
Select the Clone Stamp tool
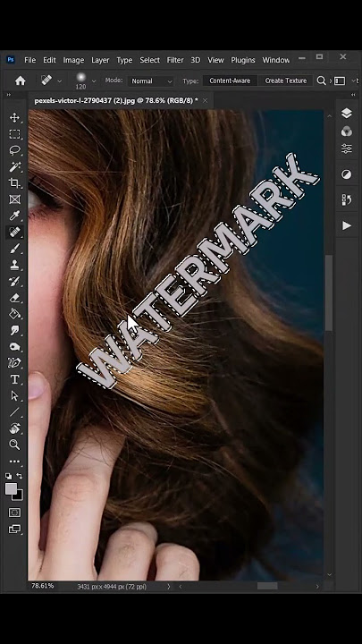tap(15, 265)
